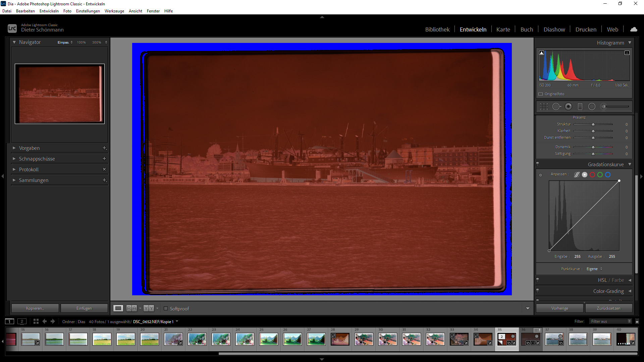Open second window display 2

click(x=22, y=321)
